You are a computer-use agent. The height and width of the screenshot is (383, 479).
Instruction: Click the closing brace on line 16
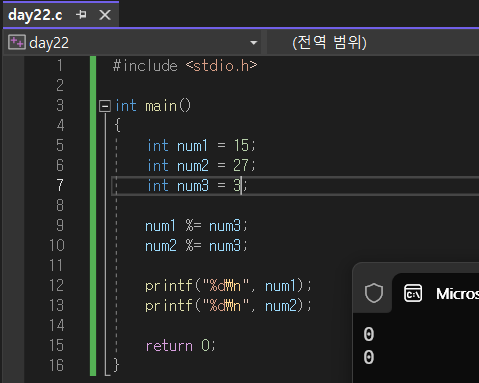tap(116, 365)
